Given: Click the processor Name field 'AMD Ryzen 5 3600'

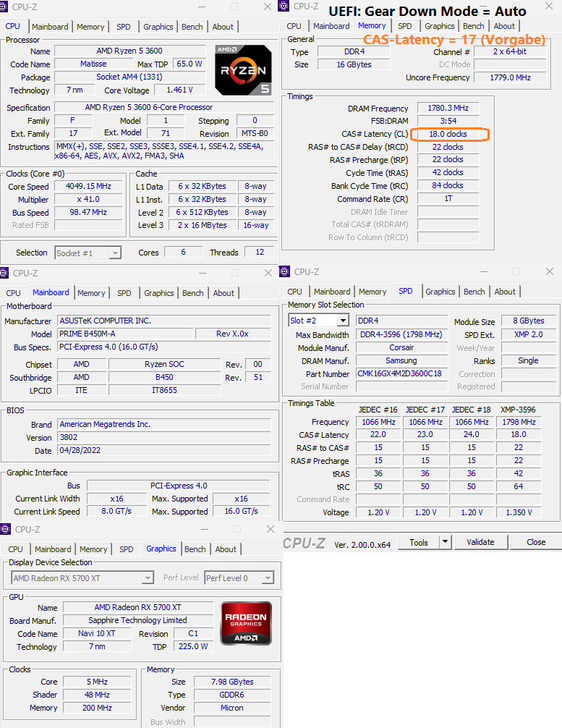Looking at the screenshot, I should coord(130,51).
